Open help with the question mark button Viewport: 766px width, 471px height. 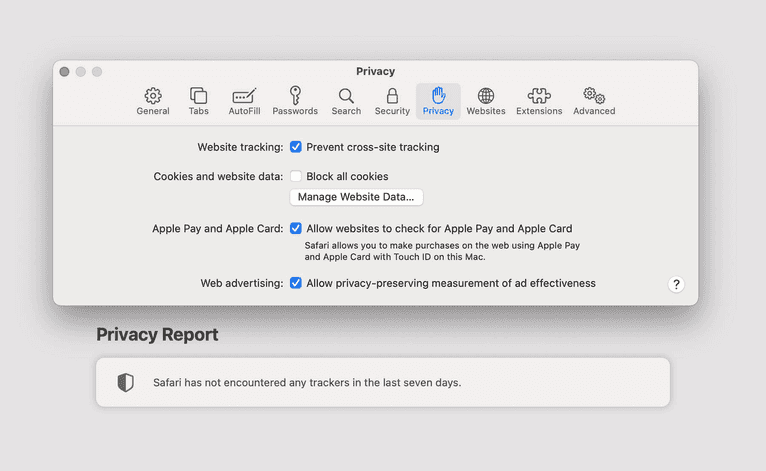[x=676, y=284]
